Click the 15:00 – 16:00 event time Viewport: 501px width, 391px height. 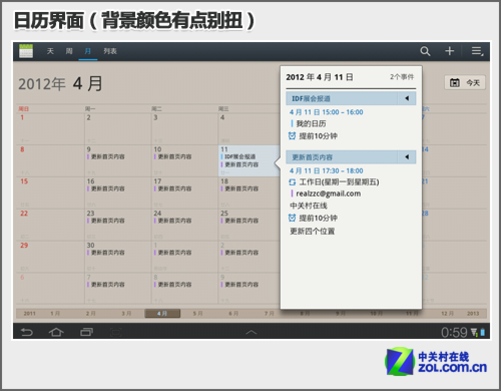pyautogui.click(x=326, y=112)
